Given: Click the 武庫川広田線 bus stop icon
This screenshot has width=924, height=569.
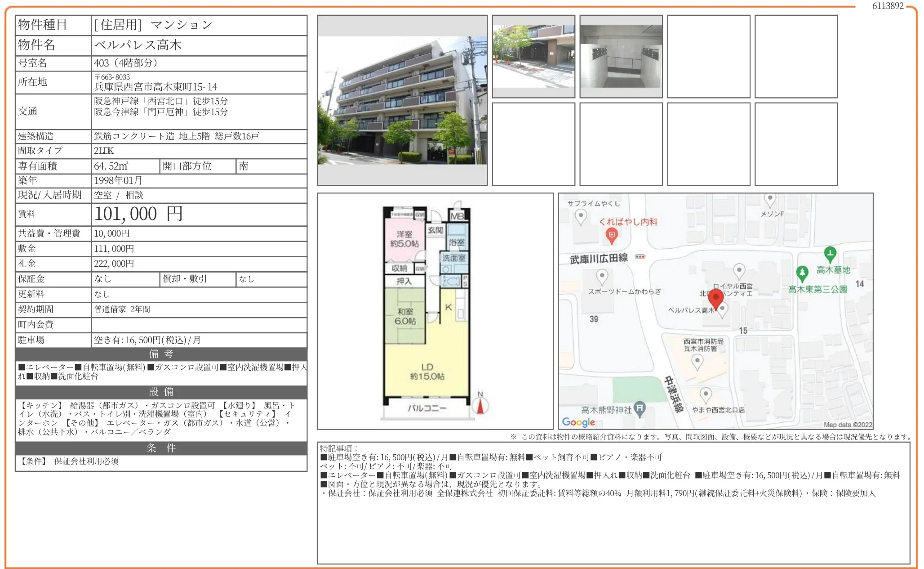Looking at the screenshot, I should click(x=640, y=257).
